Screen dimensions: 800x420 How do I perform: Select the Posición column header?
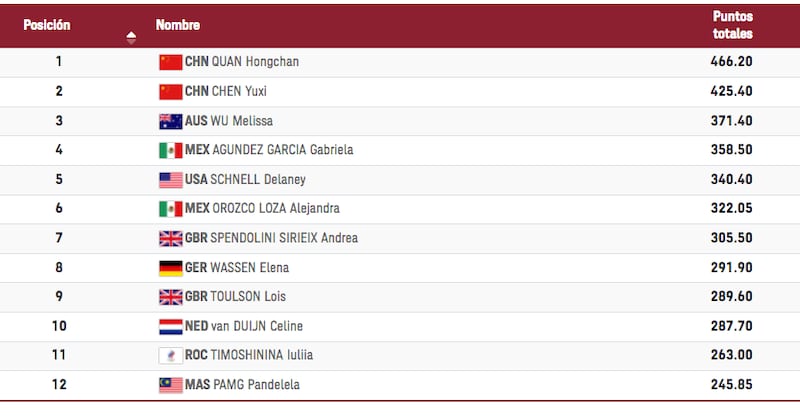46,25
